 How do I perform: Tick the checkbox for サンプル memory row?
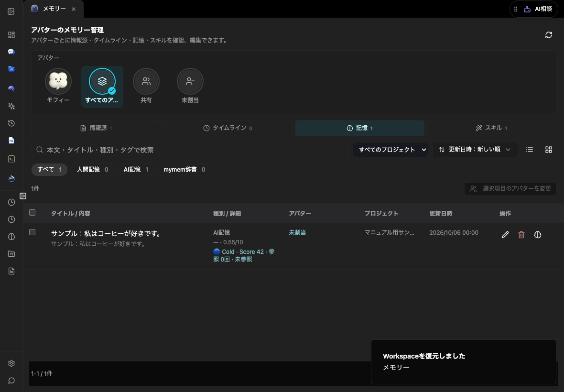[33, 232]
